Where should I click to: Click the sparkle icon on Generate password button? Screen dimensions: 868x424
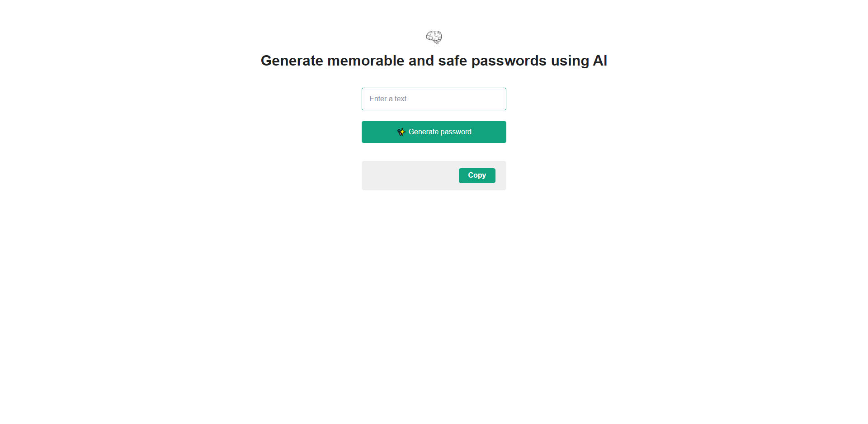[x=401, y=132]
